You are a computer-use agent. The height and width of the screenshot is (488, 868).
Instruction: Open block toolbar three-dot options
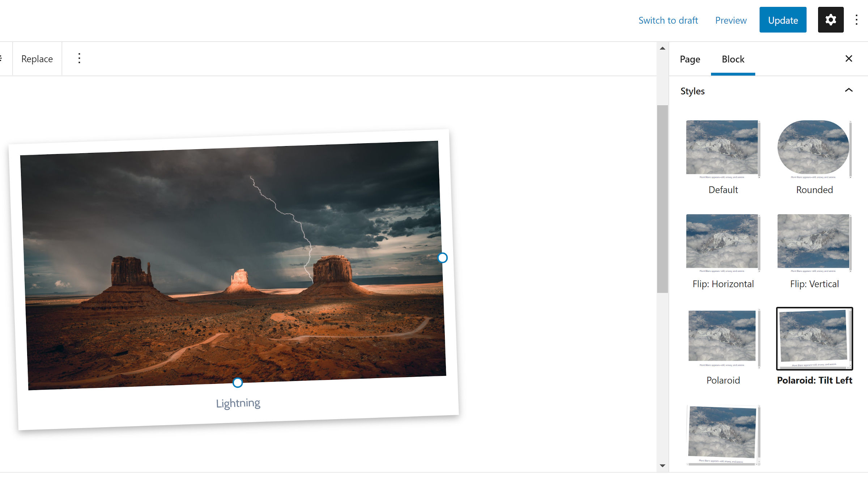79,59
